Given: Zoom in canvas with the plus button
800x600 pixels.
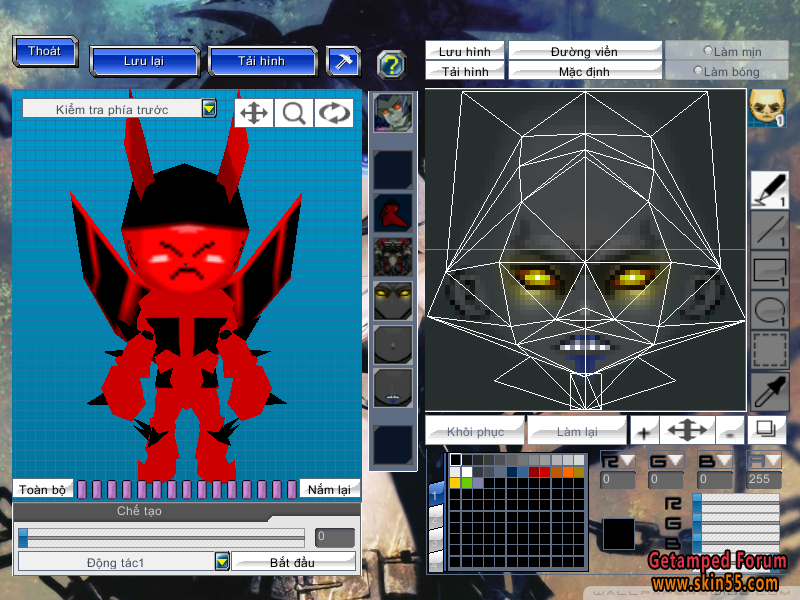Looking at the screenshot, I should coord(644,432).
